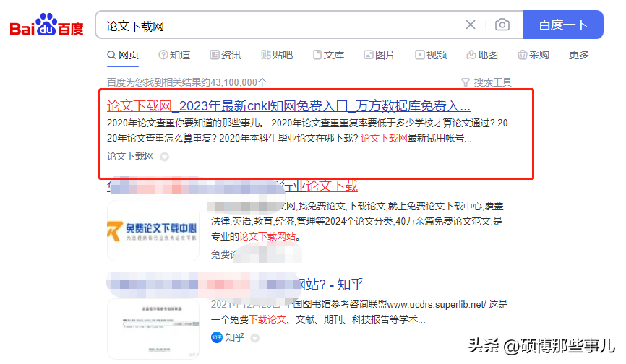626x364 pixels.
Task: Open the first result 论文下载网 title link
Action: coord(288,105)
